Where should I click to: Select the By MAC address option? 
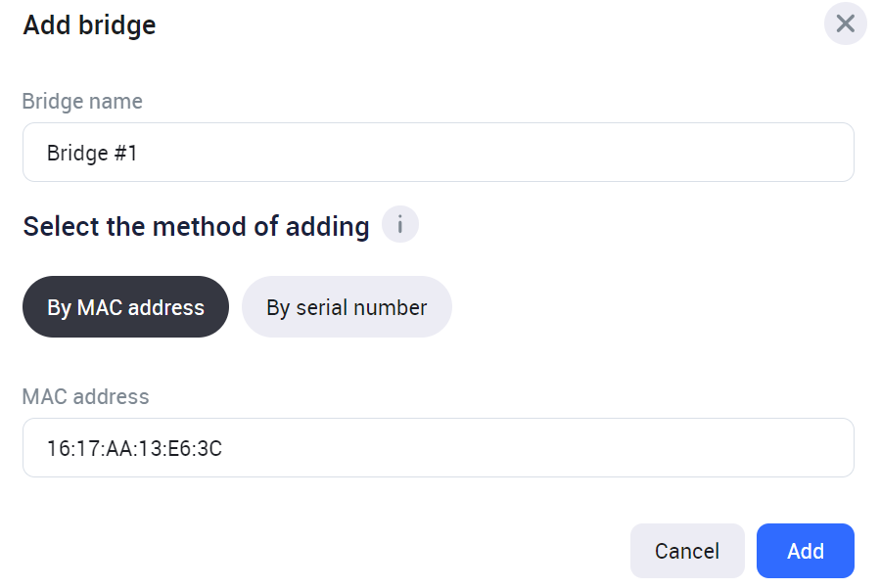(125, 307)
